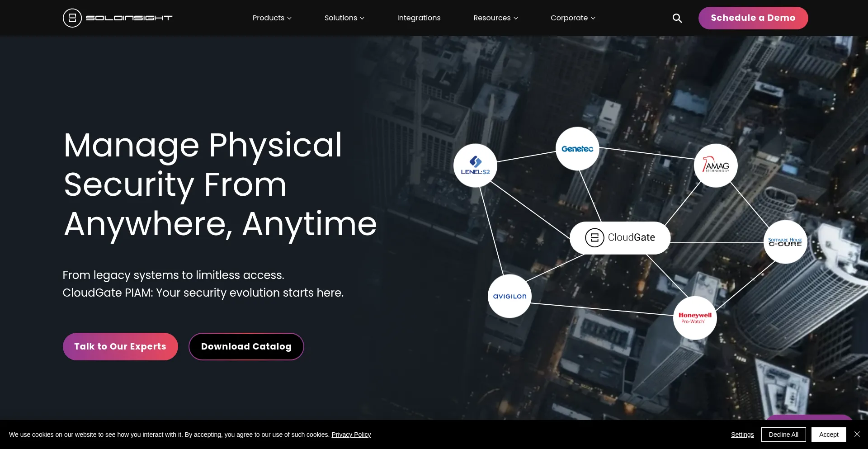
Task: Click the text "CloudGate PIAM: Your security evolution starts here."
Action: pos(203,293)
